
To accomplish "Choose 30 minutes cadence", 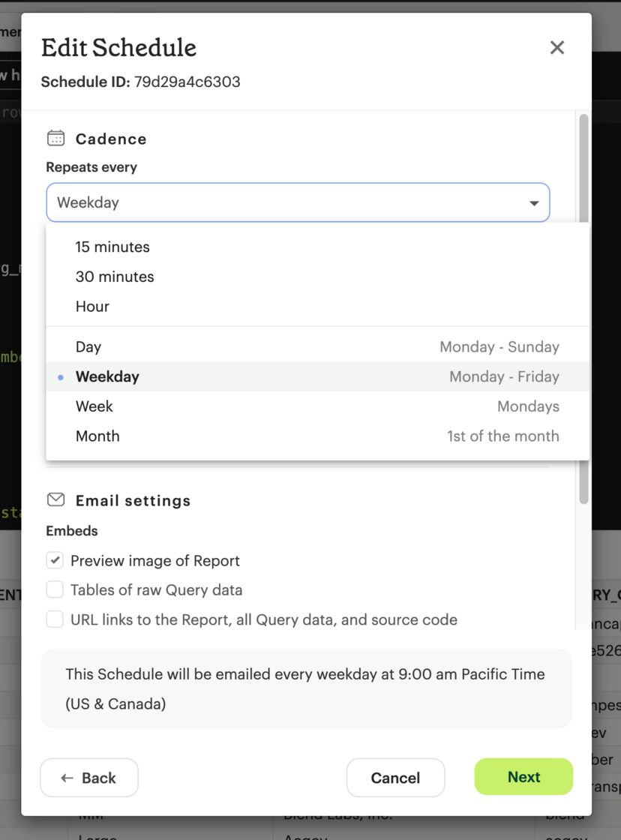I will click(115, 277).
